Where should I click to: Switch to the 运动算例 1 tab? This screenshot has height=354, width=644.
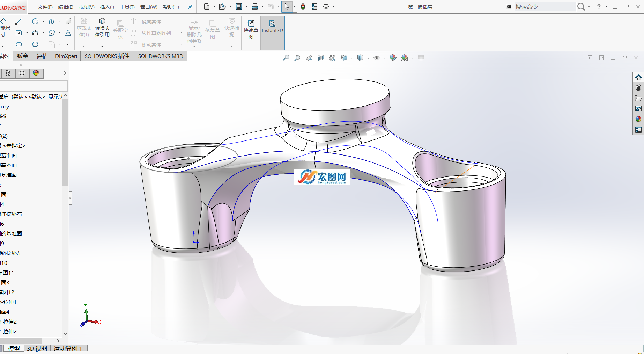click(68, 348)
